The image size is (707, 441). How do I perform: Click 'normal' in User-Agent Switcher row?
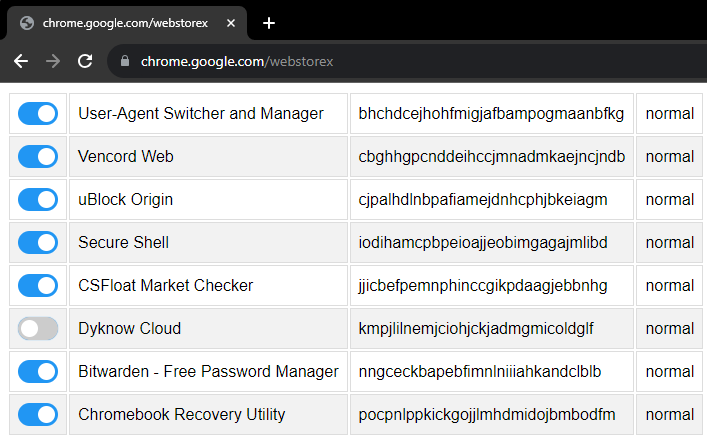670,114
